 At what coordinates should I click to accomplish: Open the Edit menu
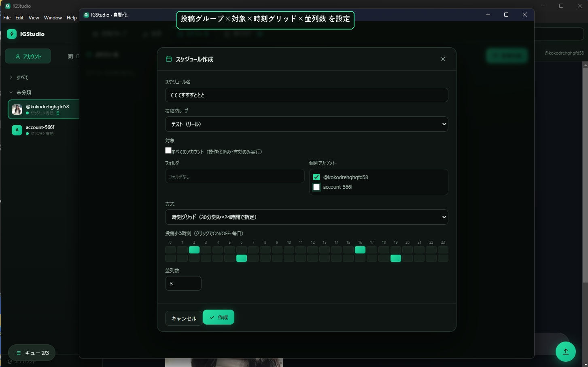coord(19,18)
